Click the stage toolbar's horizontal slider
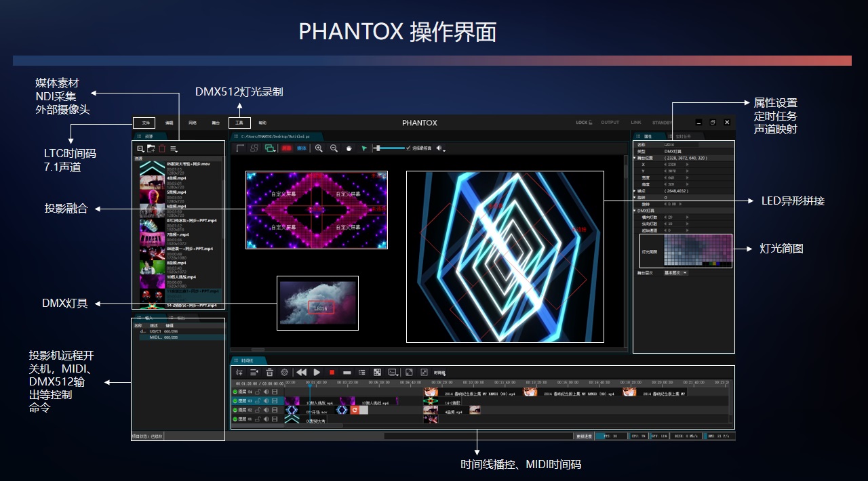 tap(389, 148)
